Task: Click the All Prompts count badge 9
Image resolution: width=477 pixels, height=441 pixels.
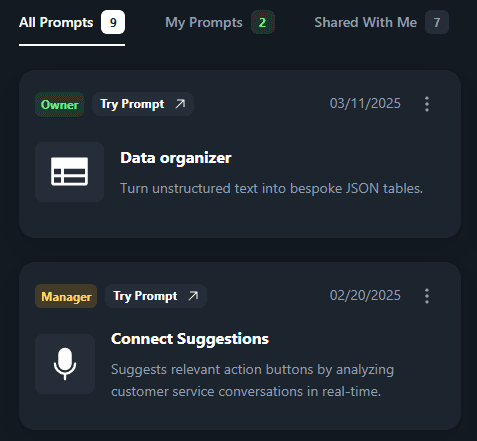Action: tap(113, 22)
